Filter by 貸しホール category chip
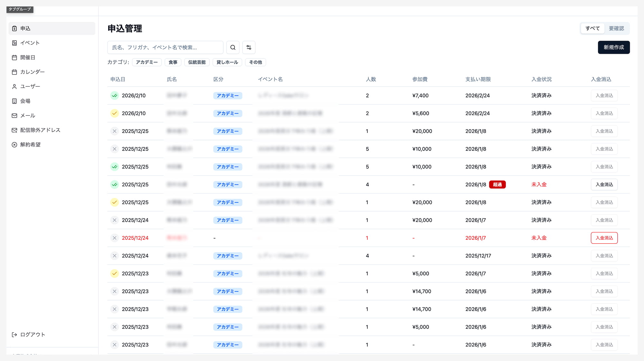 click(227, 62)
